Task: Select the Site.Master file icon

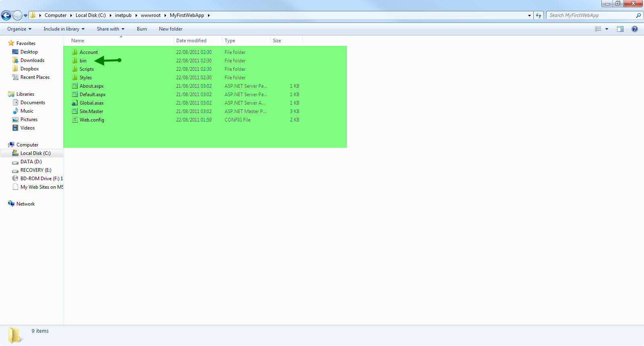Action: pyautogui.click(x=74, y=111)
